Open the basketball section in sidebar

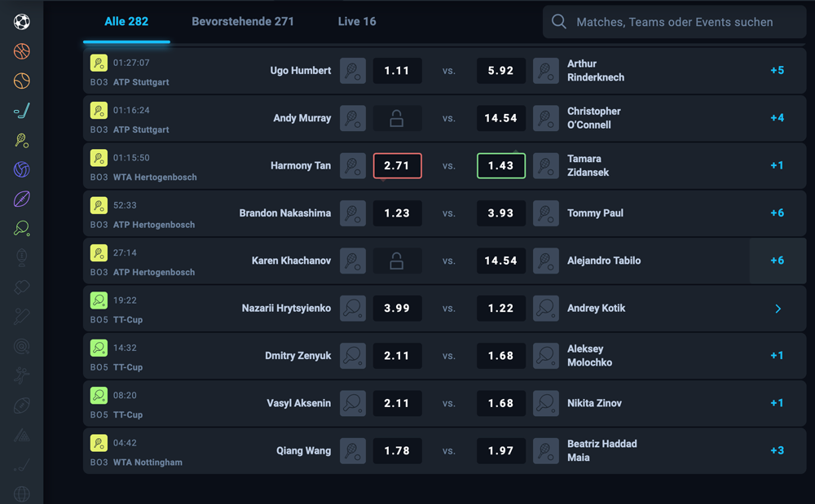point(20,51)
